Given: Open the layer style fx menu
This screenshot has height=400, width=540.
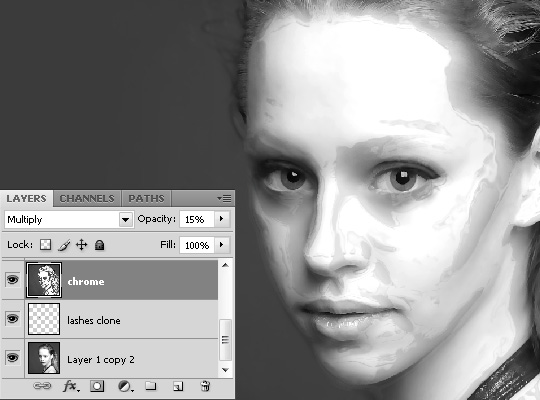Looking at the screenshot, I should 71,386.
